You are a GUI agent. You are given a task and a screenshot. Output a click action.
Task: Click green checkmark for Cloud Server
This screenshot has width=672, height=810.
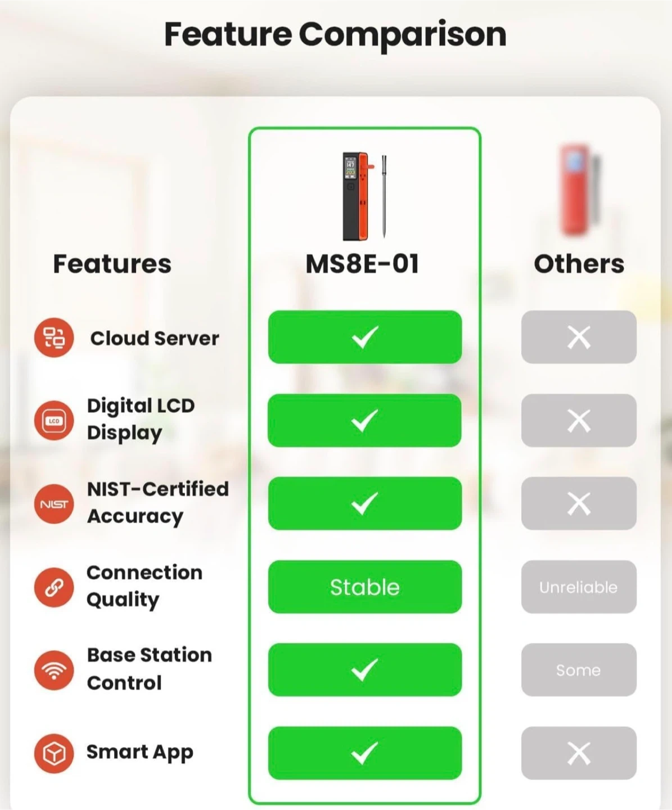tap(365, 337)
